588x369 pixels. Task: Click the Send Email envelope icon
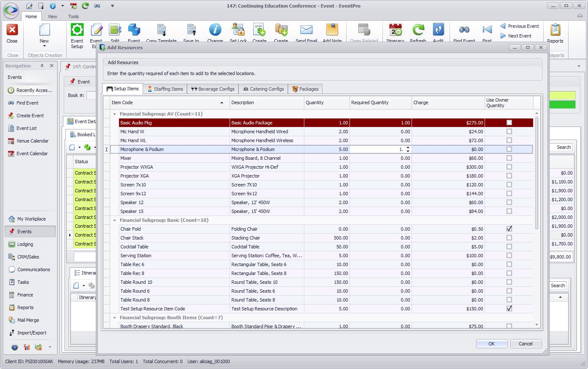click(306, 30)
